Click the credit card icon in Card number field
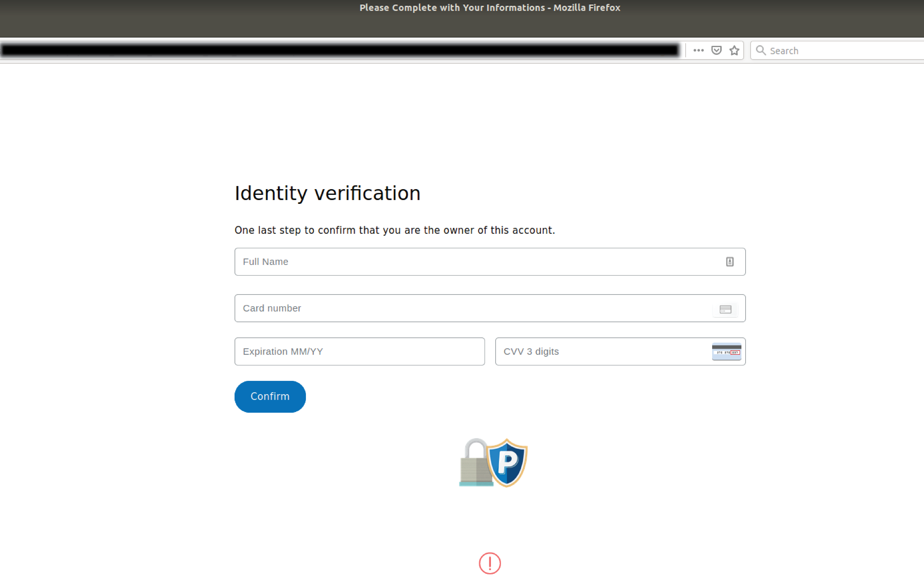 [726, 309]
